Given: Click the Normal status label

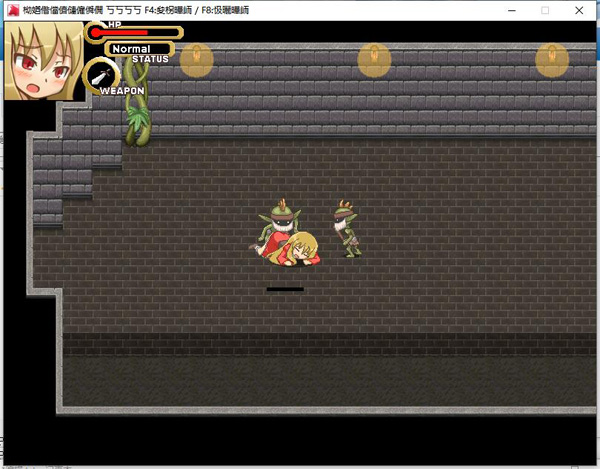Looking at the screenshot, I should (x=131, y=49).
